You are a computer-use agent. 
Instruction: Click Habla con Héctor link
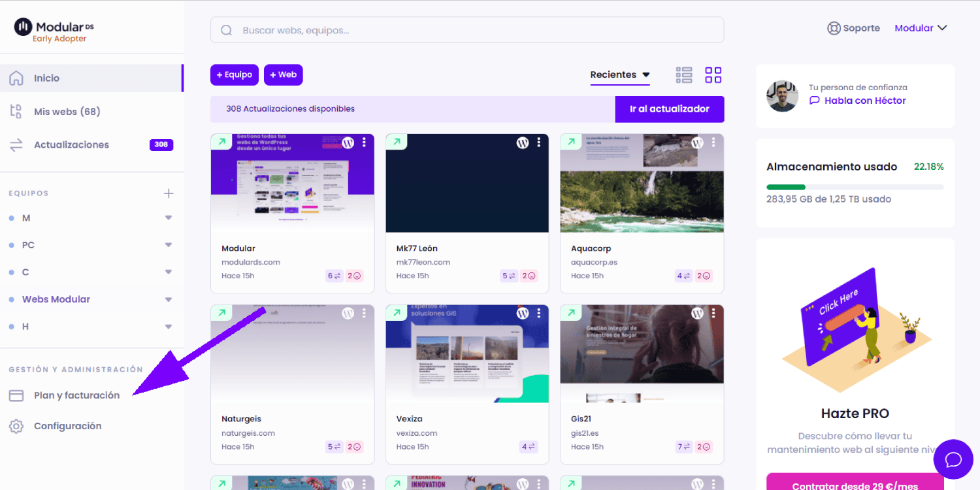pos(857,101)
